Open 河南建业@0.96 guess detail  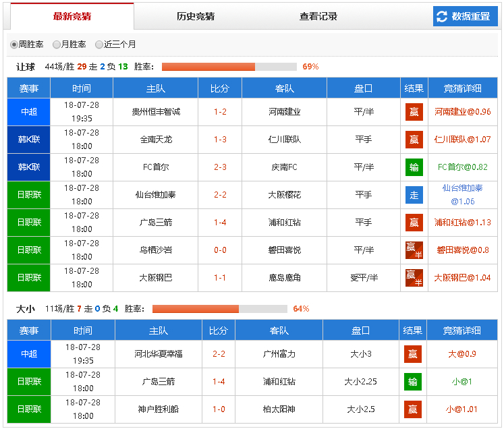point(463,112)
